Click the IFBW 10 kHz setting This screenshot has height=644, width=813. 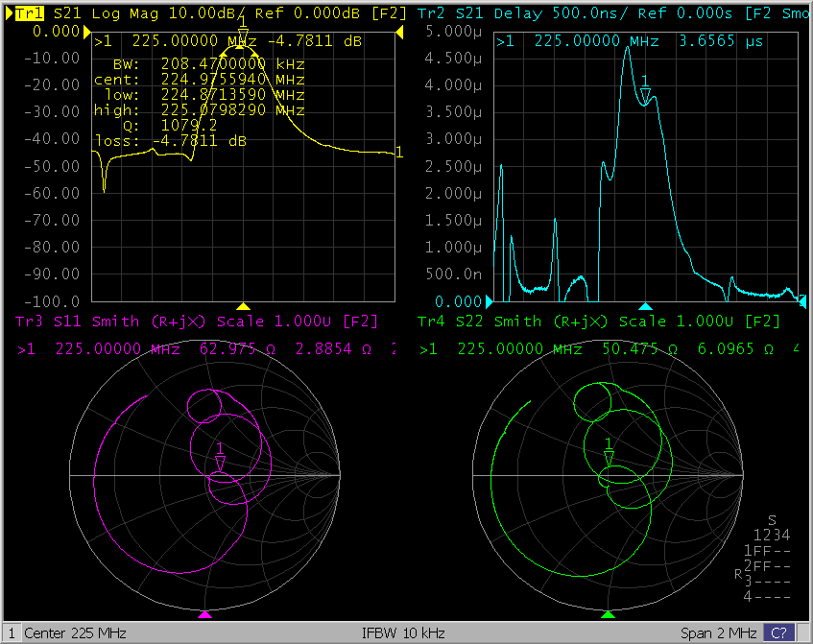pos(403,633)
